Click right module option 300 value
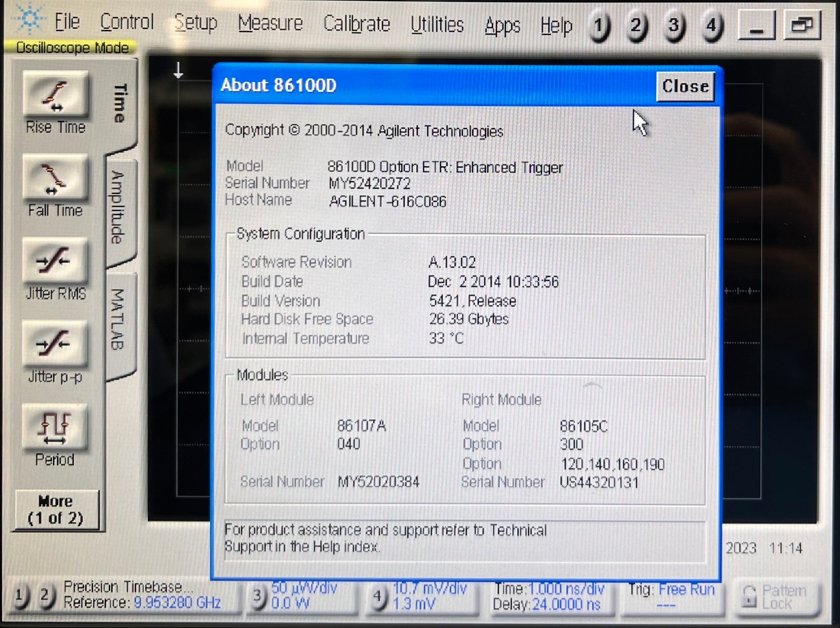Viewport: 840px width, 628px height. [572, 445]
